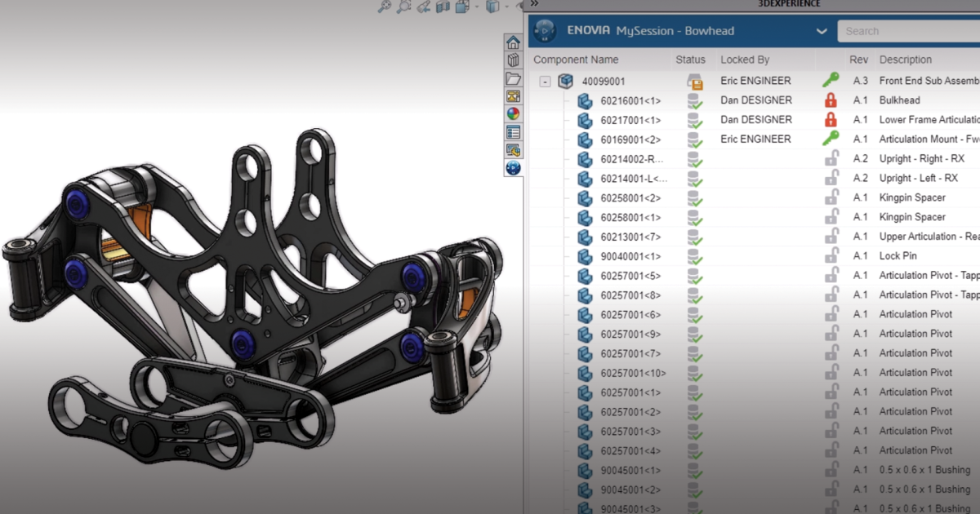
Task: Click the ENOVIA compass icon
Action: (x=544, y=31)
